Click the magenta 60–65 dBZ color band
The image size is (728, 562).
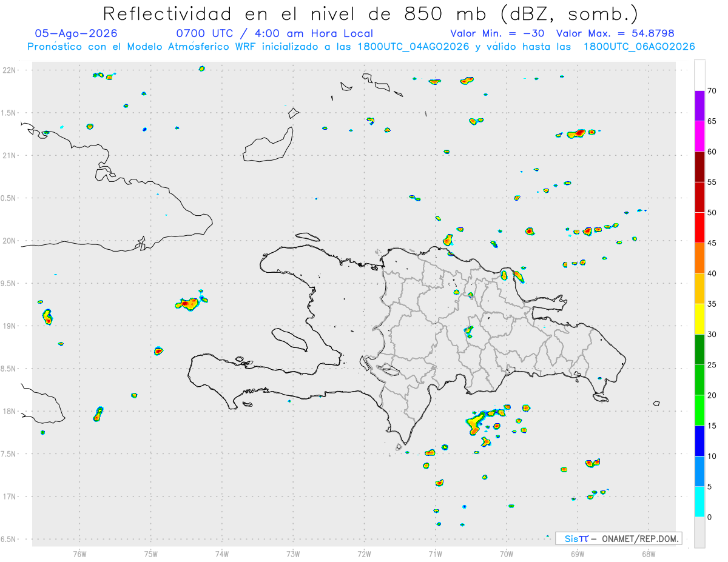pyautogui.click(x=699, y=136)
